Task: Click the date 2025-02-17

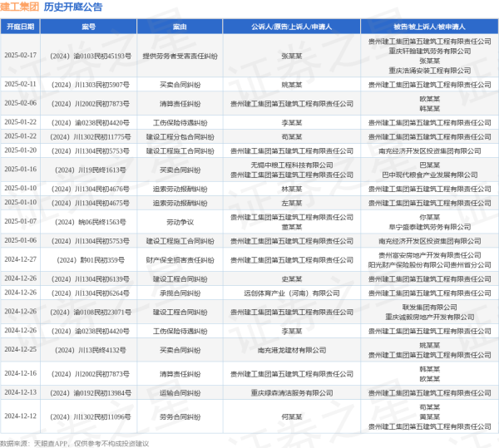Action: click(x=20, y=56)
